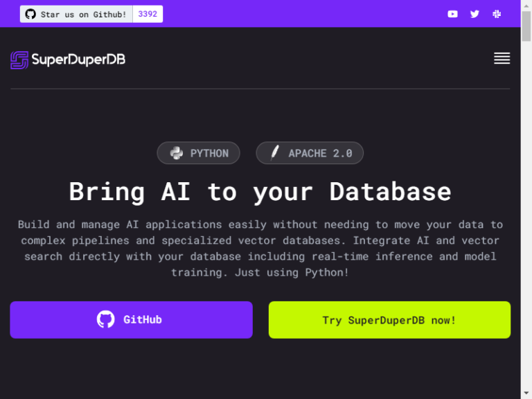Click the SuperDuperDB logo

point(68,60)
